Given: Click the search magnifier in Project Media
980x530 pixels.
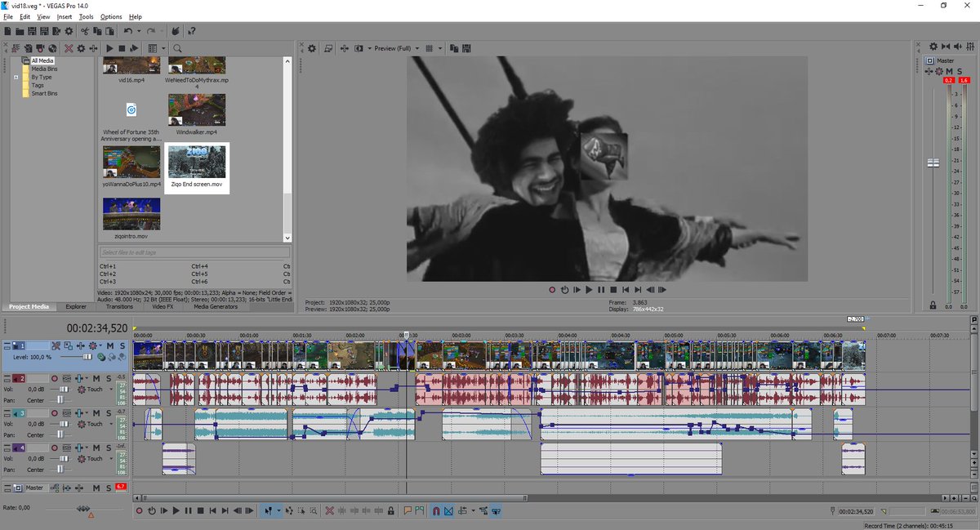Looking at the screenshot, I should coord(177,48).
